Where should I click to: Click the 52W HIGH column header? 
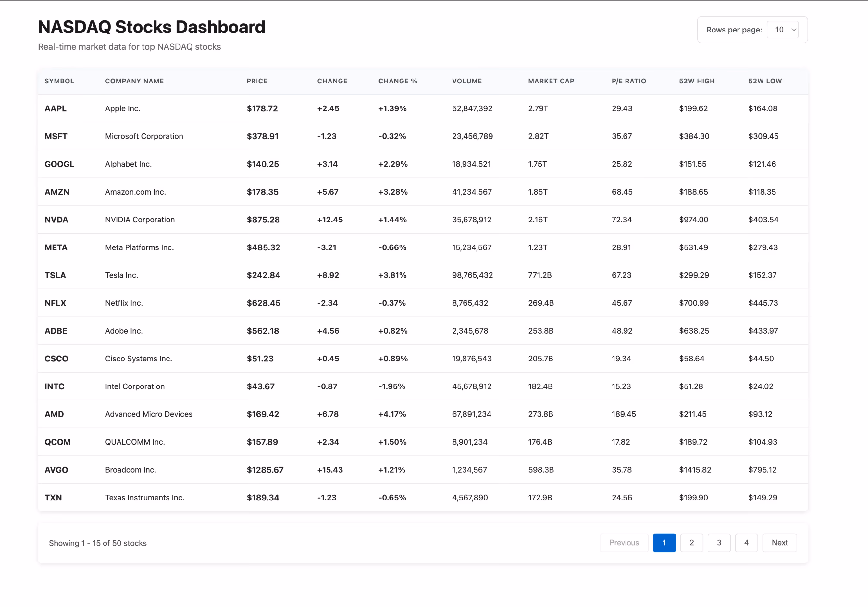pos(697,81)
